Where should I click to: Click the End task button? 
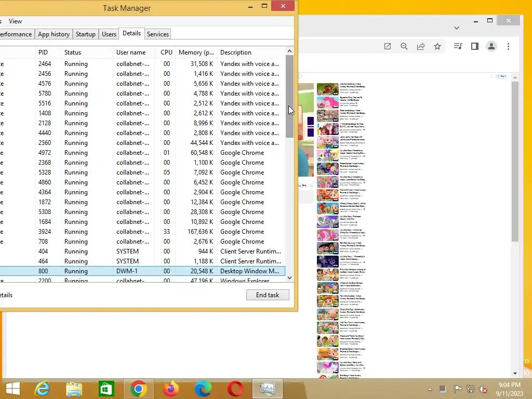[x=268, y=295]
